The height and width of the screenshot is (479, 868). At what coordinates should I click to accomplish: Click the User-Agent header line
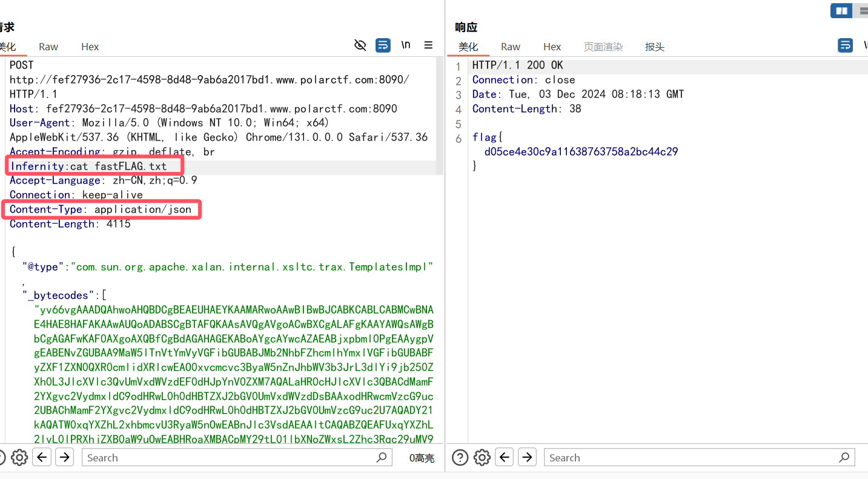[219, 130]
